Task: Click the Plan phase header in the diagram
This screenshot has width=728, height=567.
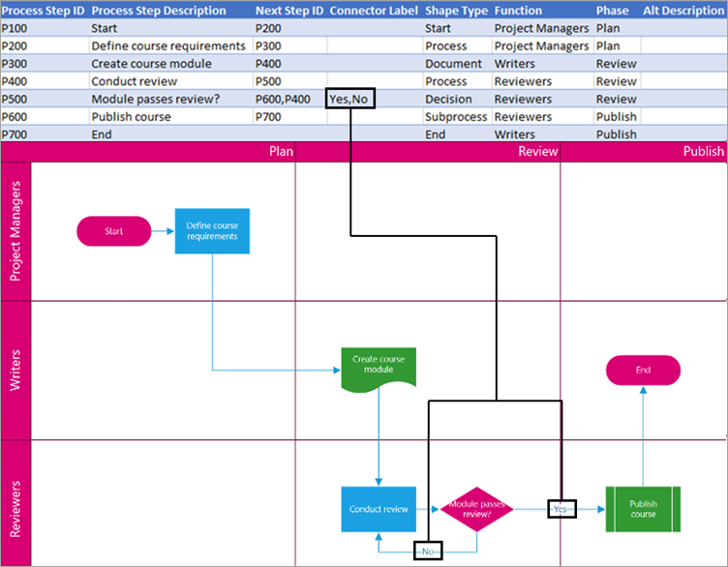Action: (x=281, y=151)
